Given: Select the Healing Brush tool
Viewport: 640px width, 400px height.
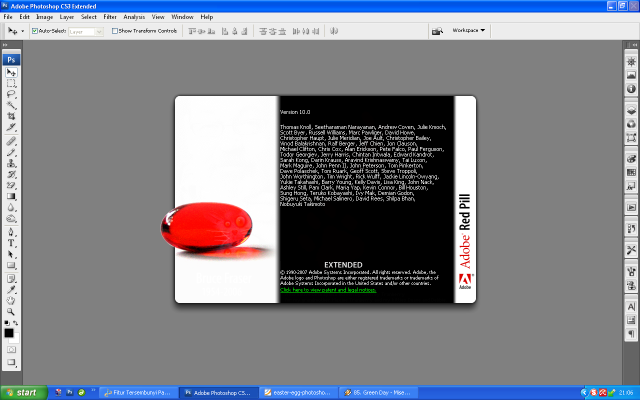Looking at the screenshot, I should click(x=11, y=141).
